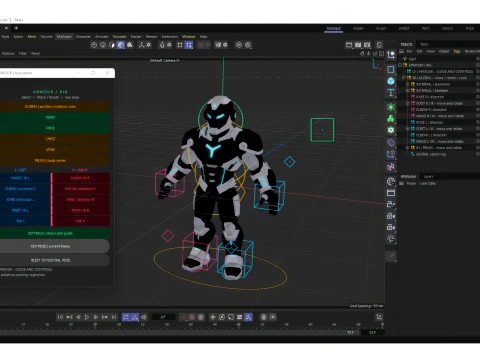Click the picture viewer render icon
Screen dimensions: 480x360
point(358,45)
